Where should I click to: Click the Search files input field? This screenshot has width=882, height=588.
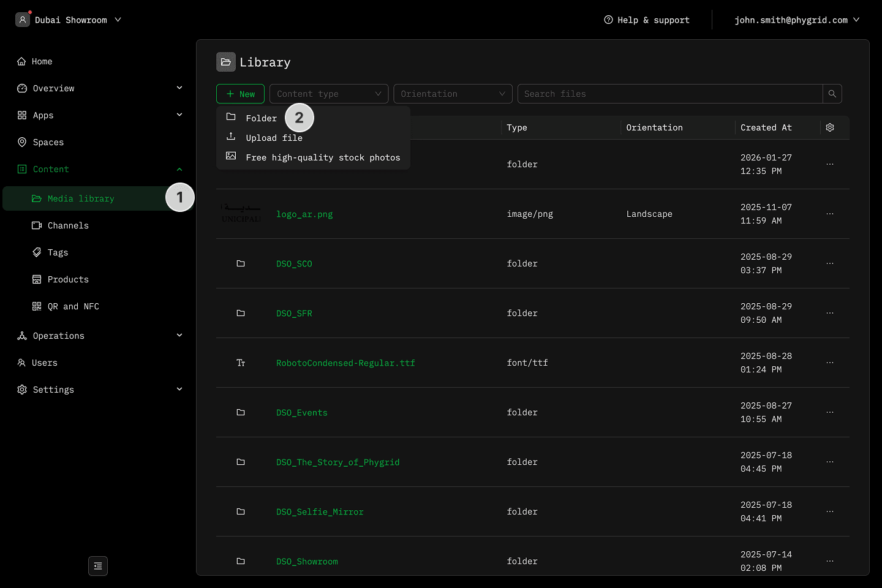[x=670, y=94]
